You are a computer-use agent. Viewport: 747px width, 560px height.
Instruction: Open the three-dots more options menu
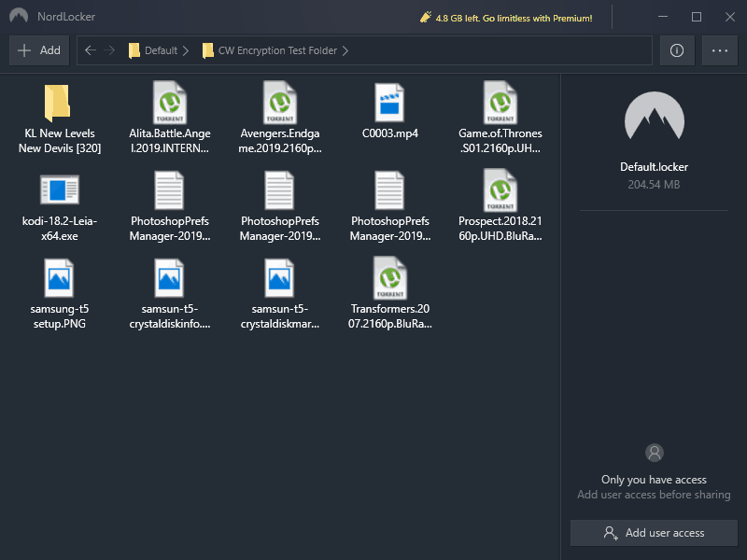tap(719, 50)
